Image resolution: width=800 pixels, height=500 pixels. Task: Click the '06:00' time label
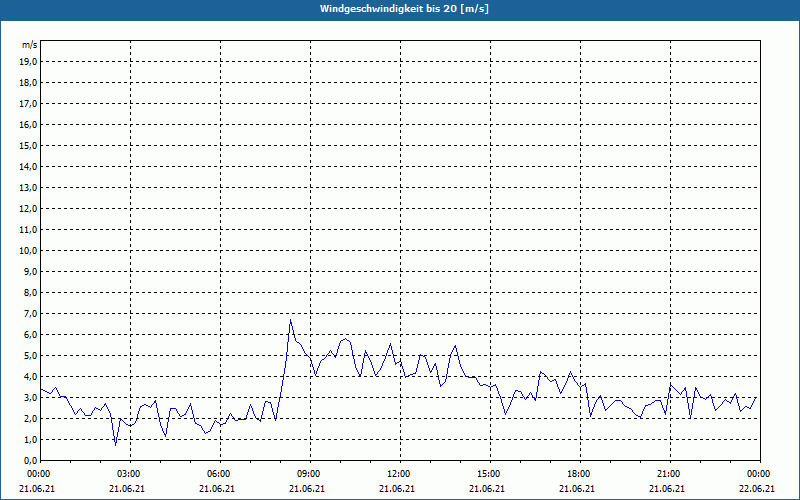tap(217, 474)
